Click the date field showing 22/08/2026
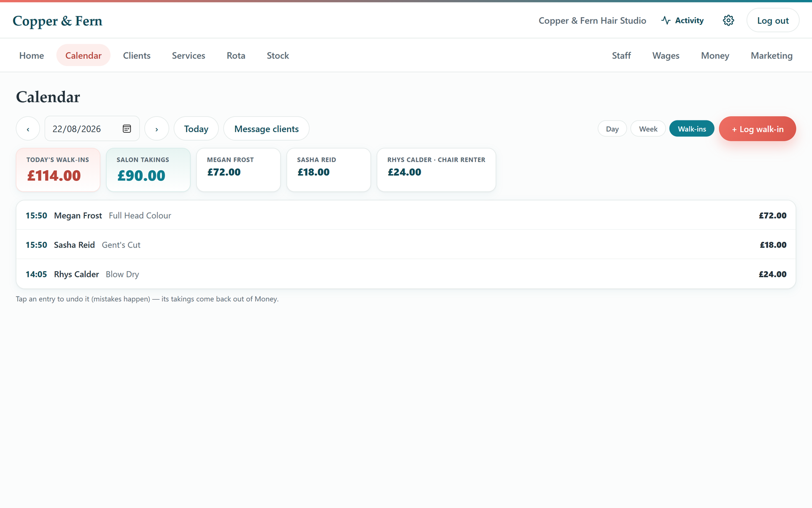 [x=92, y=129]
